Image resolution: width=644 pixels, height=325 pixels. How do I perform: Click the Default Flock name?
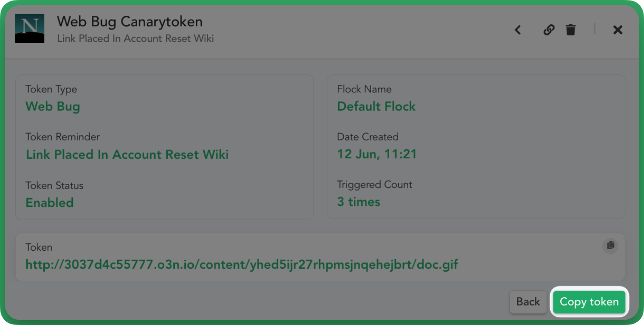[x=376, y=106]
